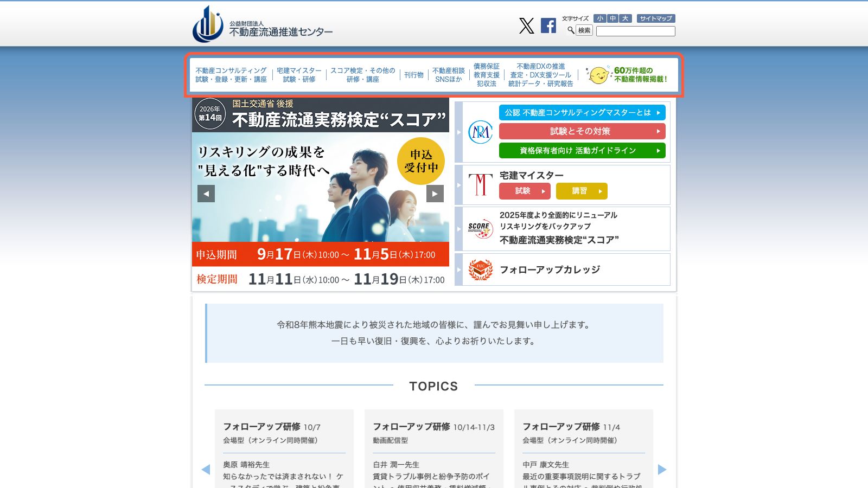Click the red 試験とその対策 button
868x488 pixels.
(582, 131)
